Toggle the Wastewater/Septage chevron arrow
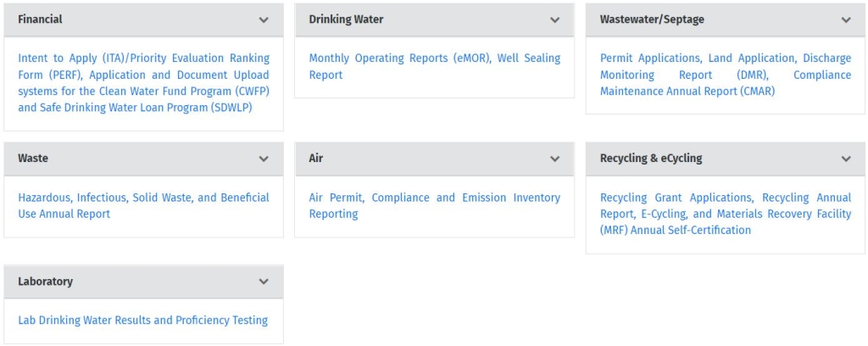Image resolution: width=868 pixels, height=346 pixels. 845,20
